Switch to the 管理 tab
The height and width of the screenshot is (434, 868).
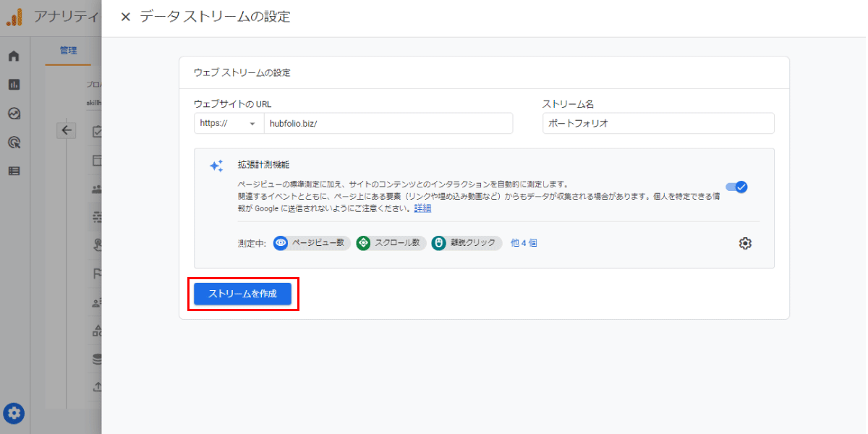(x=68, y=51)
